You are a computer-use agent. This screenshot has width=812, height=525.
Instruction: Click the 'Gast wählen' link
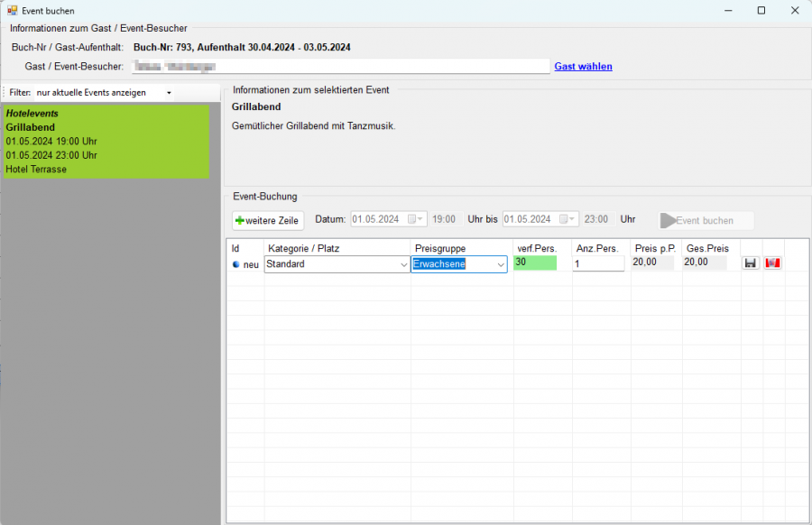(583, 66)
